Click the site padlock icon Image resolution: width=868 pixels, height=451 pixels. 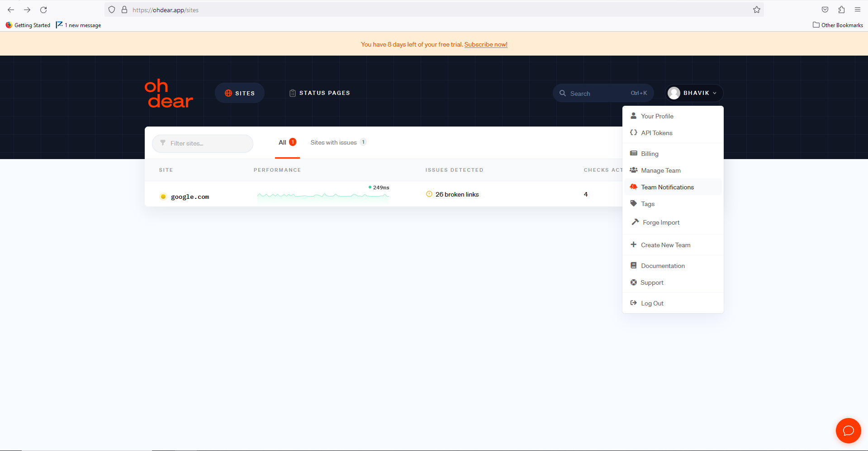[x=124, y=9]
